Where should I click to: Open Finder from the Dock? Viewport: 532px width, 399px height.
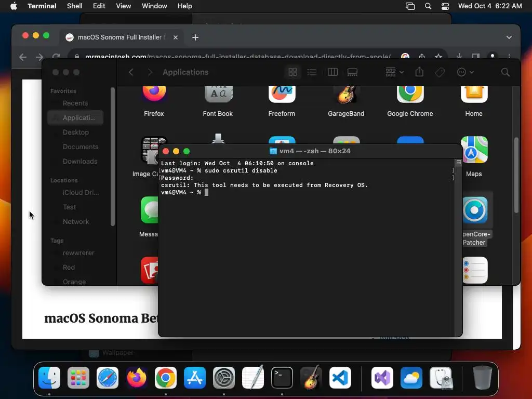tap(49, 378)
